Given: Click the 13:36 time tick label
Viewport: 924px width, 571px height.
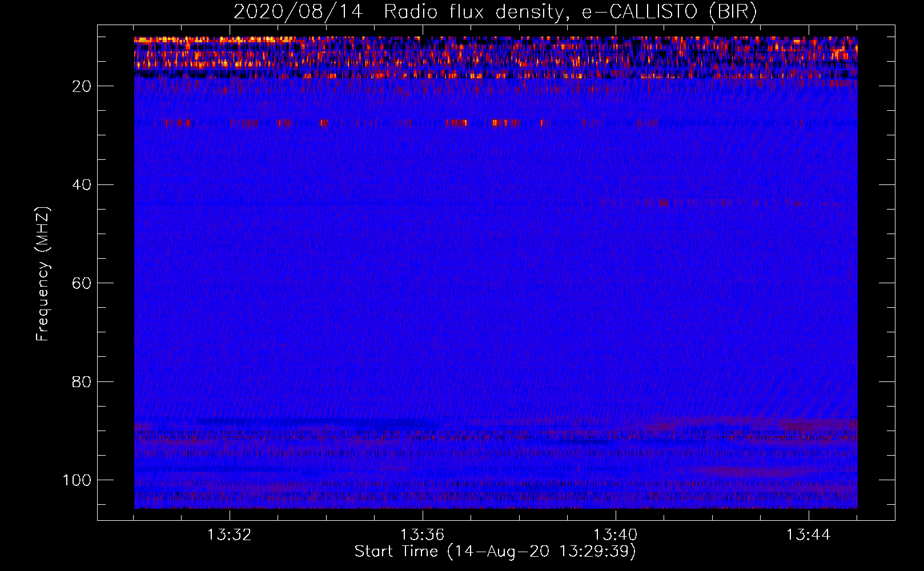Looking at the screenshot, I should point(422,535).
